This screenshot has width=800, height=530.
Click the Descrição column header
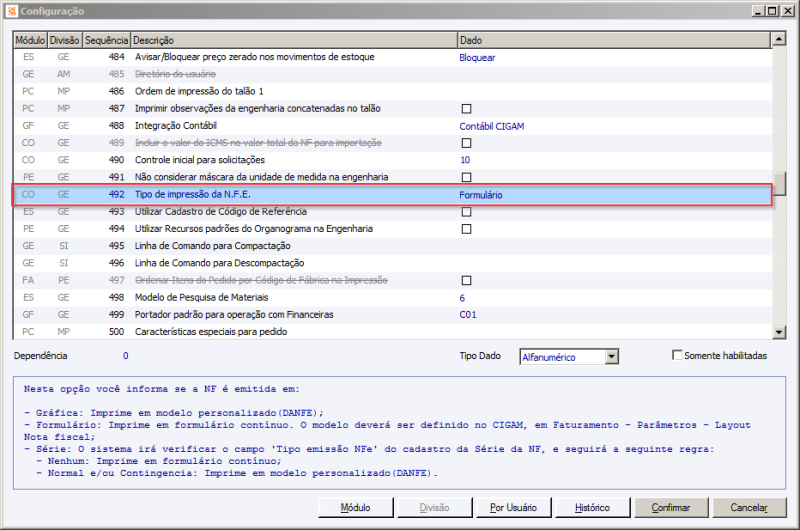(294, 40)
